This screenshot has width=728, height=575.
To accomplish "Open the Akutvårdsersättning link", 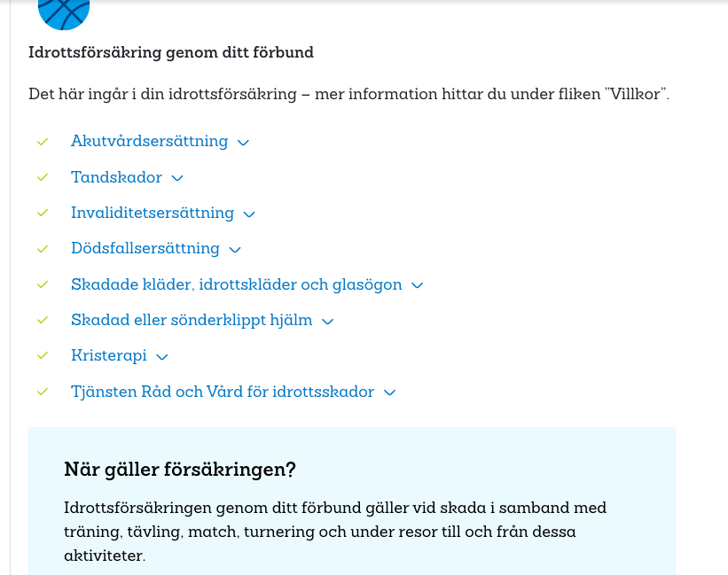I will 149,142.
